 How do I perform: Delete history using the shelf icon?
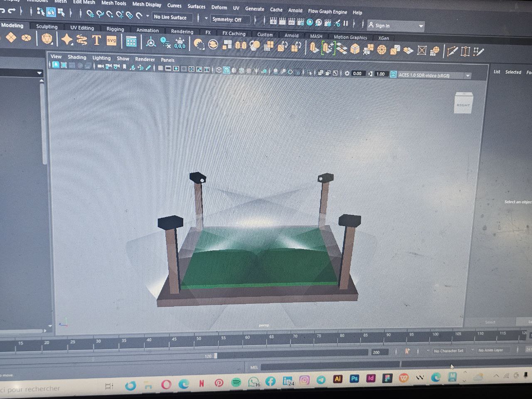point(165,42)
